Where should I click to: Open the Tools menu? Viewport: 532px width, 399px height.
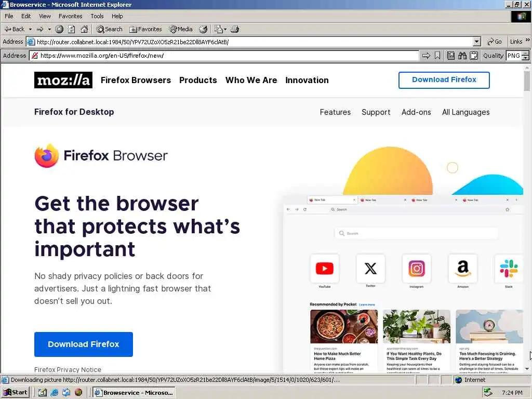[97, 16]
